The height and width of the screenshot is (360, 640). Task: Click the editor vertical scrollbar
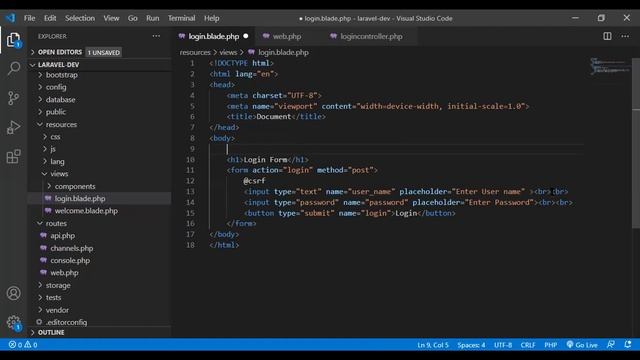pyautogui.click(x=636, y=144)
